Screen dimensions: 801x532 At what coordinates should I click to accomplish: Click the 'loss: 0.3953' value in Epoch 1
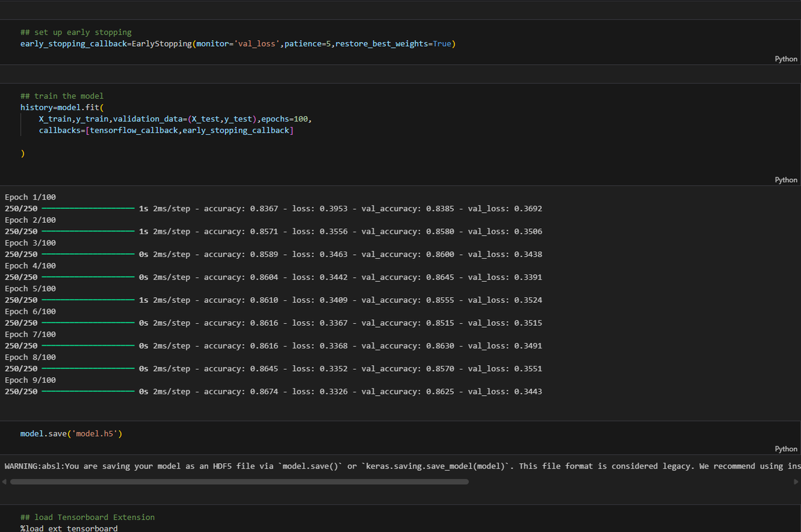(x=320, y=209)
